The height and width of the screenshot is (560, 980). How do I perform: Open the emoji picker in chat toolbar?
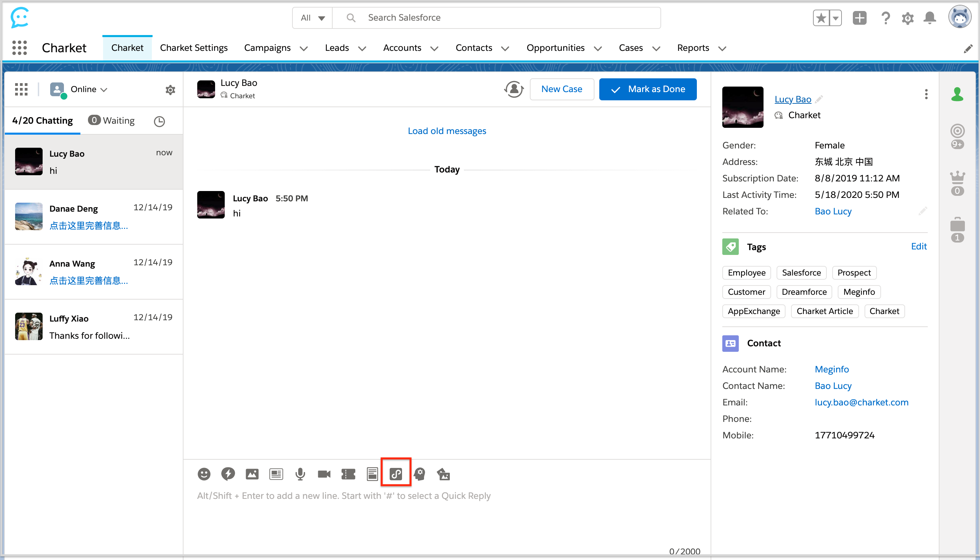(204, 474)
